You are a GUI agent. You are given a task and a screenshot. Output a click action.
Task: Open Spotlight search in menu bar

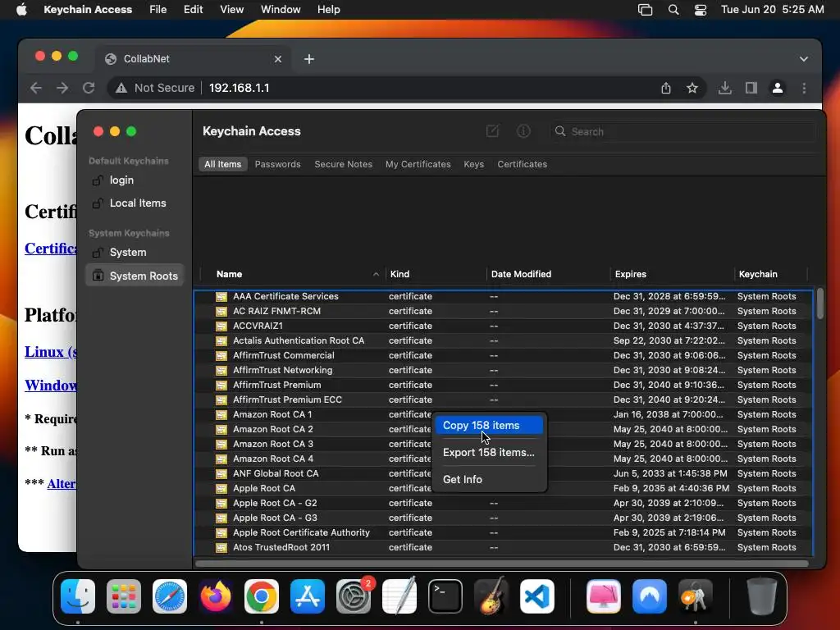(x=673, y=10)
